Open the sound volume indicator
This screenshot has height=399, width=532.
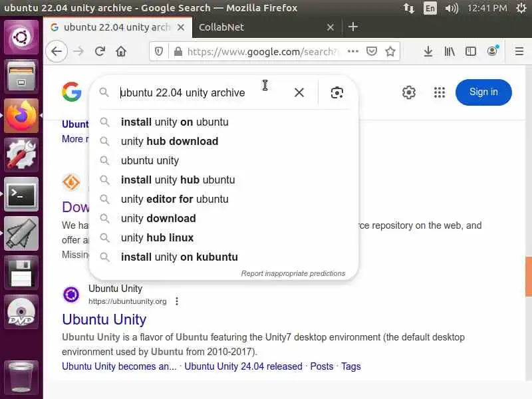(452, 8)
